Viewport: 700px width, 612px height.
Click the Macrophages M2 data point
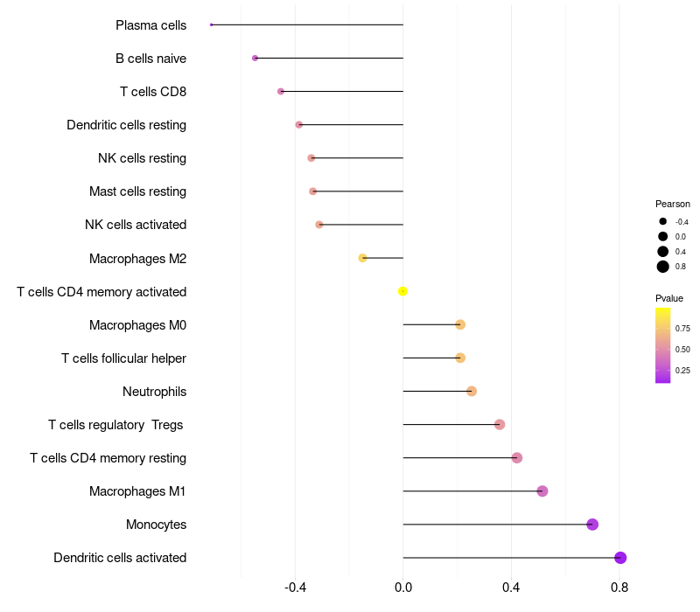pos(362,258)
